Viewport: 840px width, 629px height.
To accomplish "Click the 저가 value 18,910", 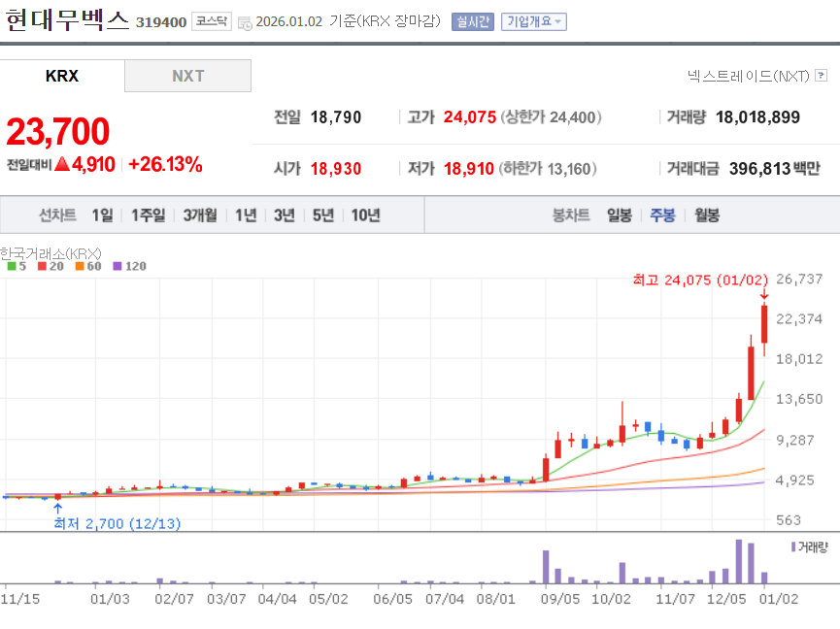I will point(469,169).
